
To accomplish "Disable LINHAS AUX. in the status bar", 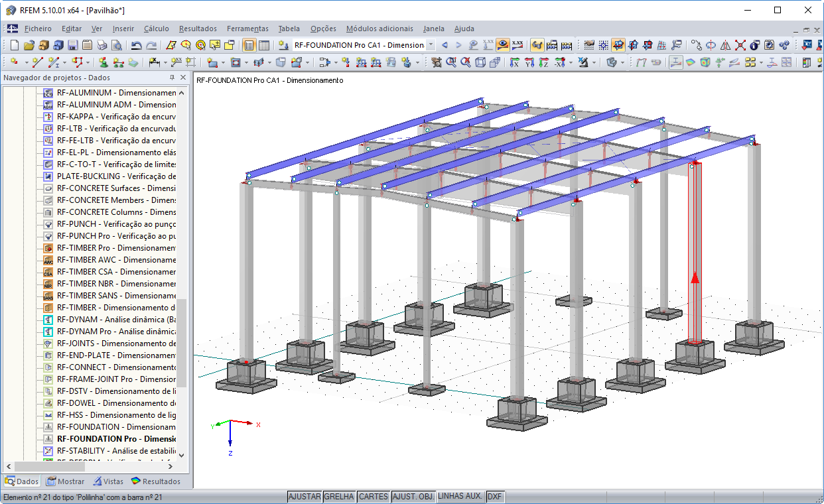I will click(460, 496).
